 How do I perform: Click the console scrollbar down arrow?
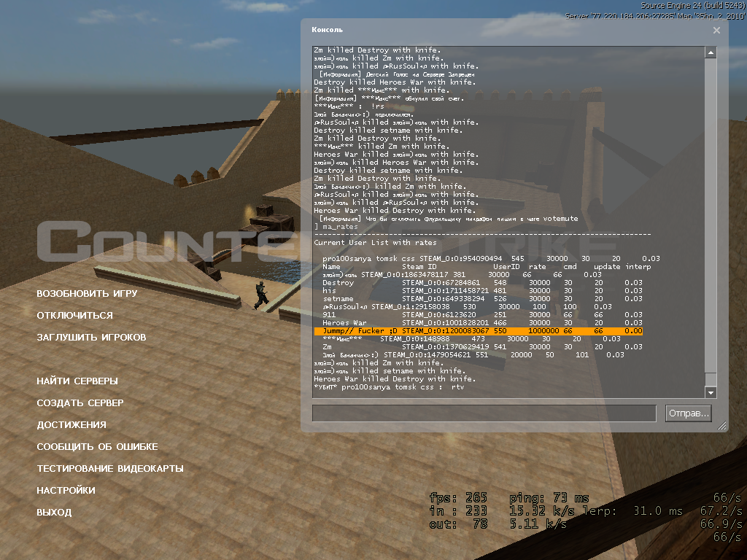711,392
